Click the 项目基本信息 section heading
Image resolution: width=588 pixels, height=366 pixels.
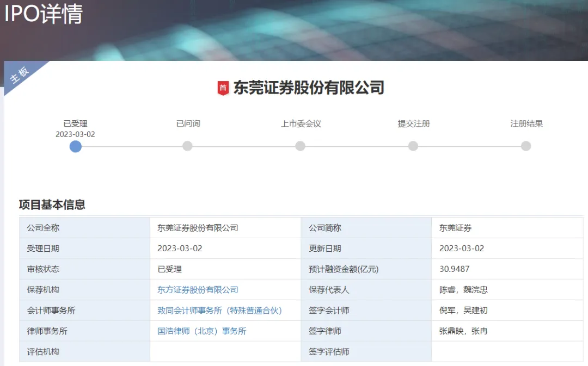pyautogui.click(x=52, y=204)
